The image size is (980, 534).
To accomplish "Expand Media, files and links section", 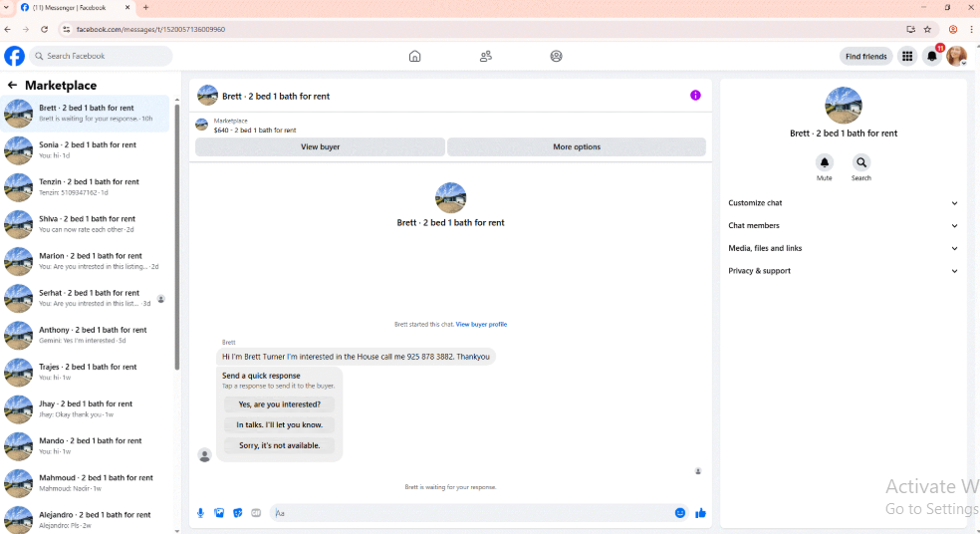I will pos(843,248).
